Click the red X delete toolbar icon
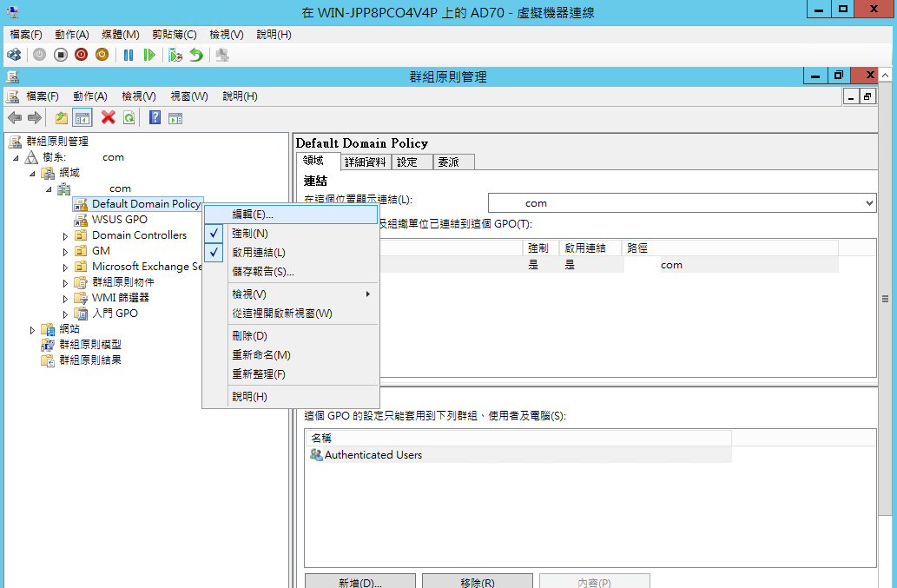The image size is (897, 588). pos(108,117)
